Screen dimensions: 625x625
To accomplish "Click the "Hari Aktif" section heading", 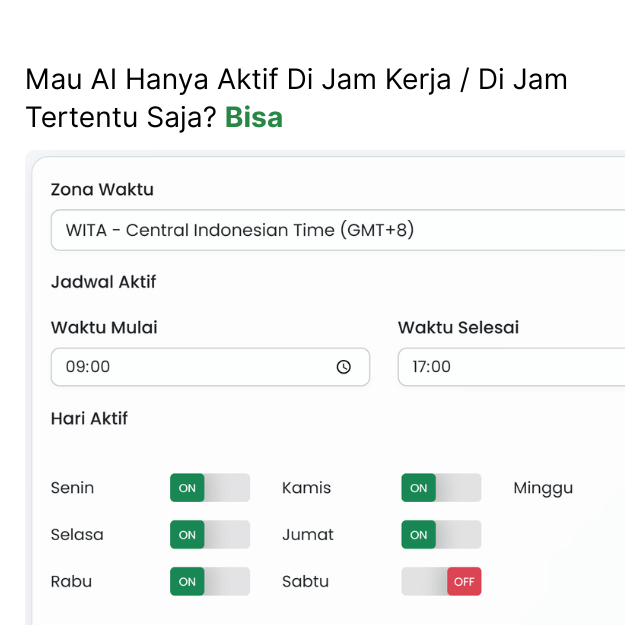I will pos(89,418).
